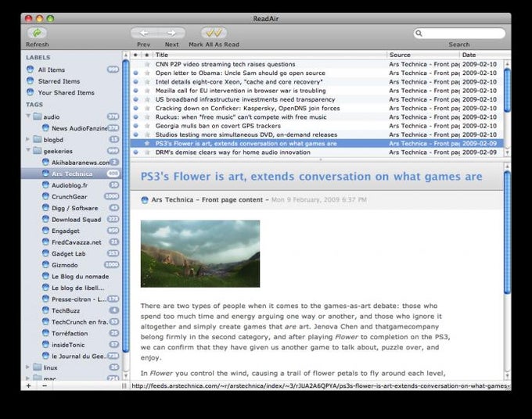
Task: Star the Intel eight-core Xeon article
Action: tap(147, 82)
